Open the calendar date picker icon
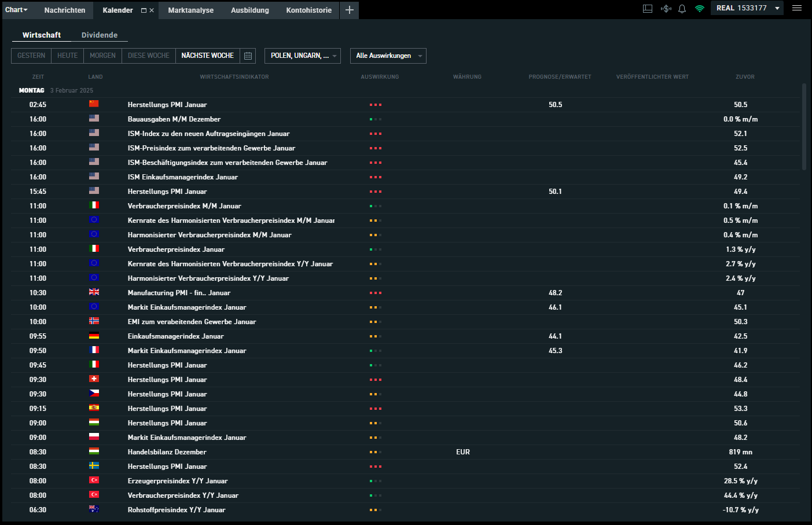The width and height of the screenshot is (812, 525). (248, 56)
